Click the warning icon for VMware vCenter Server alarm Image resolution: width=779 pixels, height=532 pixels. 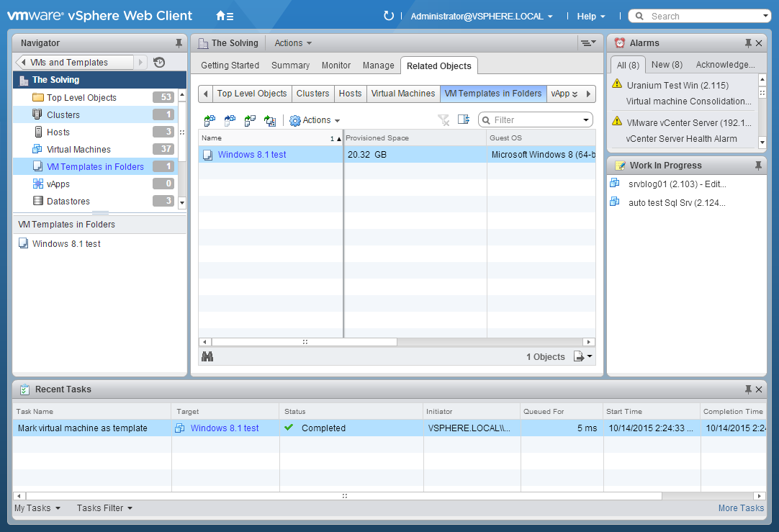[x=617, y=121]
